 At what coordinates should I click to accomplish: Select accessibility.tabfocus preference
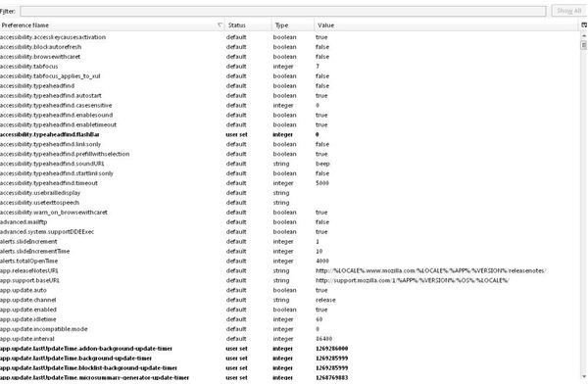(290, 67)
